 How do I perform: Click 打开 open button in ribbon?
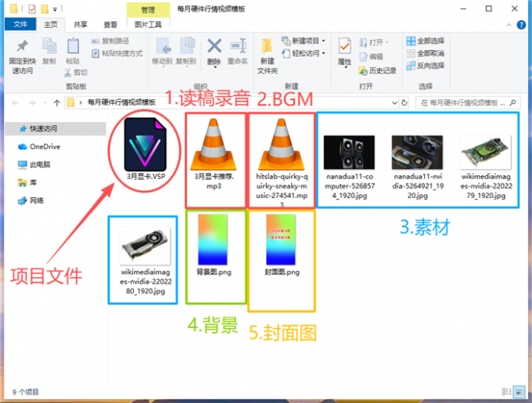(x=374, y=42)
